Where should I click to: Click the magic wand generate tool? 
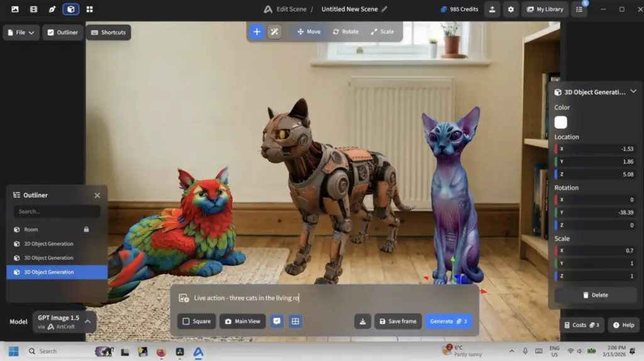pos(274,31)
